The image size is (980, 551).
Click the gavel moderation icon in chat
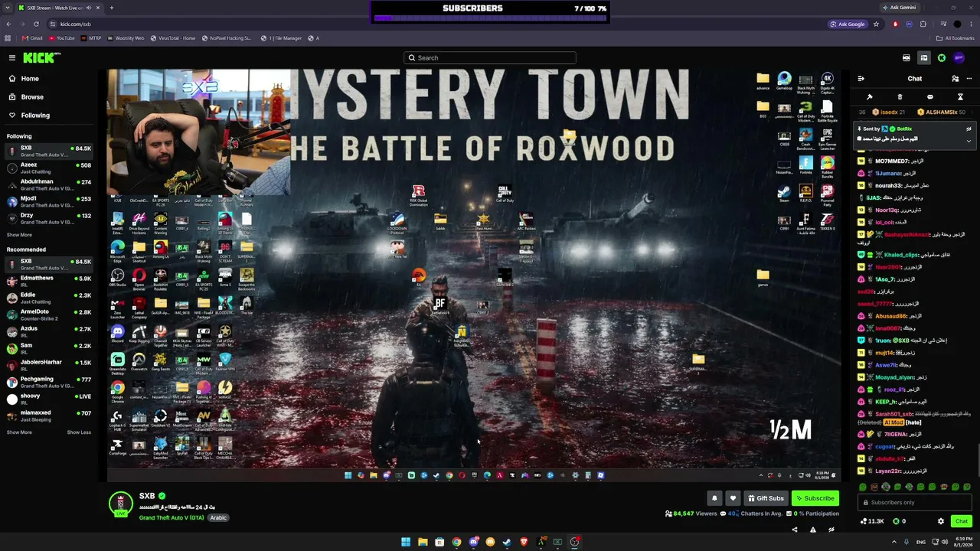coord(869,97)
